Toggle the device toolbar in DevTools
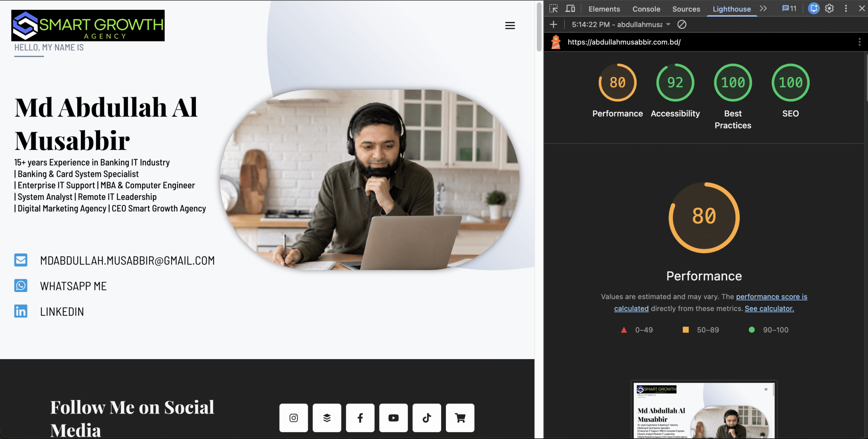The height and width of the screenshot is (439, 868). [x=570, y=9]
